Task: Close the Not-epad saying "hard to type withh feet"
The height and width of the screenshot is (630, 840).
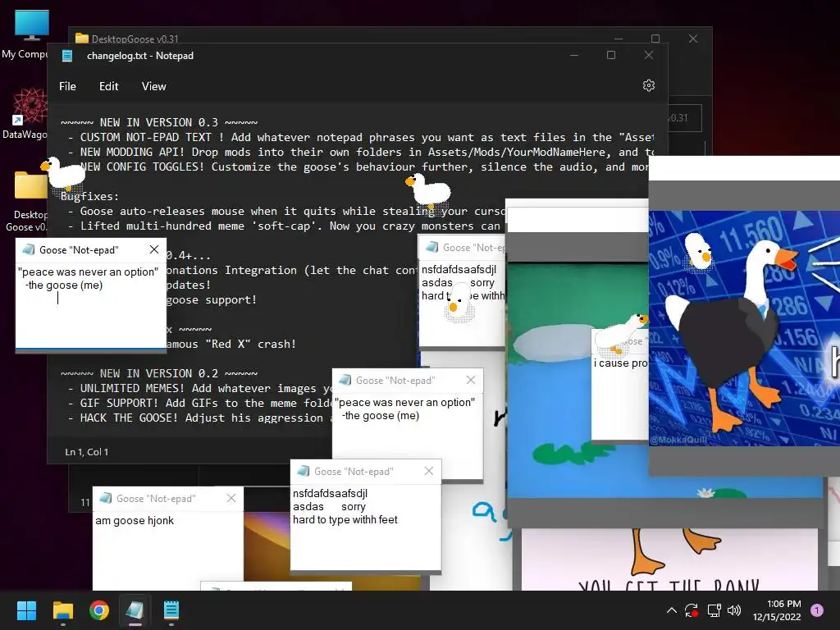Action: point(428,471)
